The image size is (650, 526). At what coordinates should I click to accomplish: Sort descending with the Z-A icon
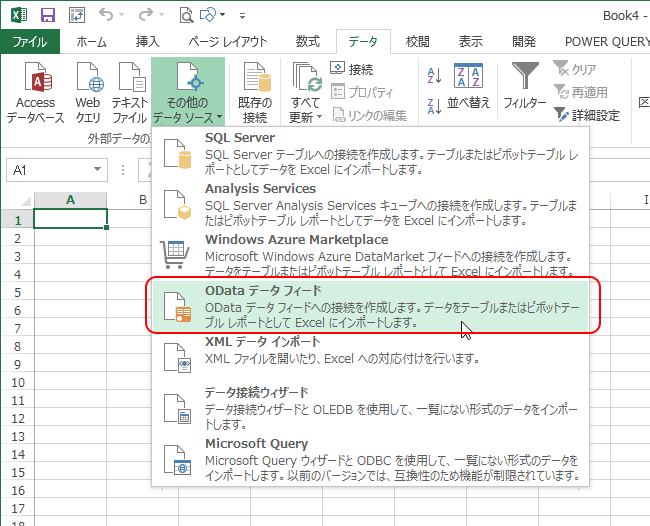click(x=434, y=107)
